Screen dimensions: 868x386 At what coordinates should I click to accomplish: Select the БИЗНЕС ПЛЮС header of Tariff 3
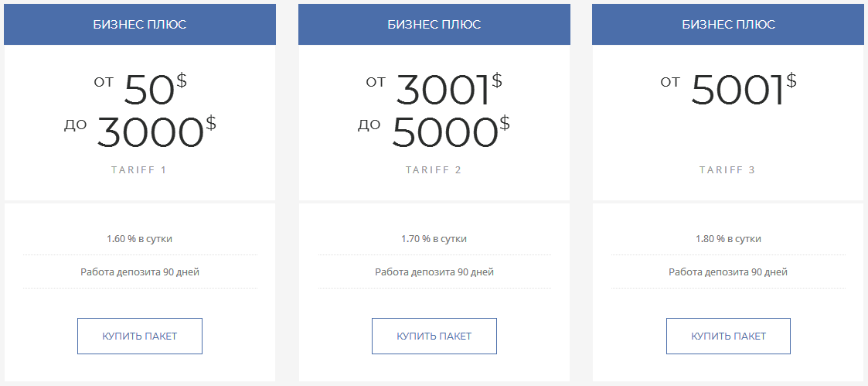(729, 25)
